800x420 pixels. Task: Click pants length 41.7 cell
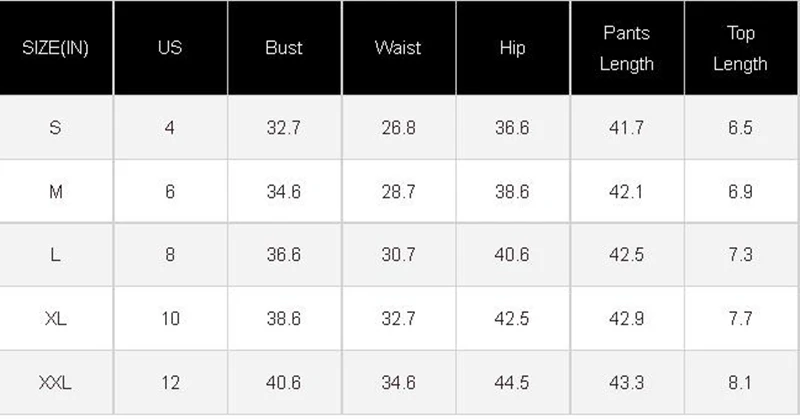tap(627, 128)
